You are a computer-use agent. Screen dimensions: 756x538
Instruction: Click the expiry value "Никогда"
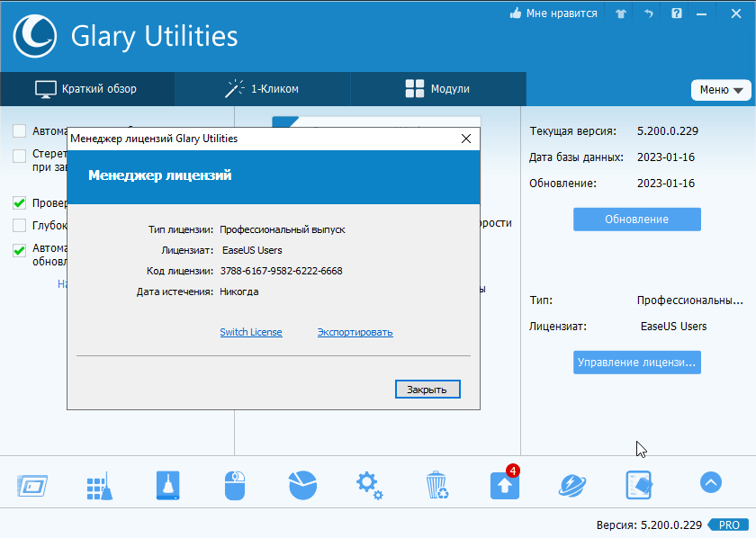pos(239,291)
